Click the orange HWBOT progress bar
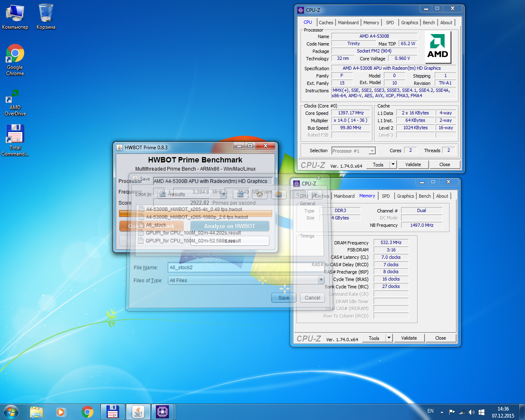Image resolution: width=525 pixels, height=420 pixels. [196, 213]
